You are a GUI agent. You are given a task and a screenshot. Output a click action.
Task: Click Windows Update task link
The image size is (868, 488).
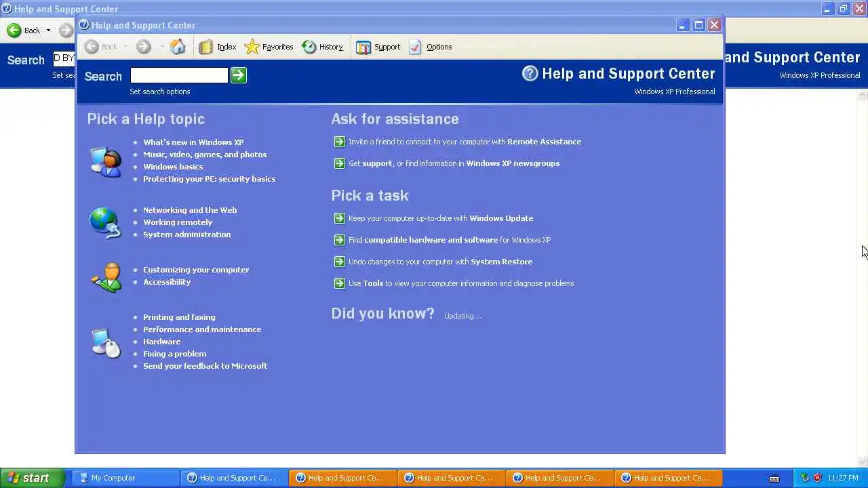[441, 218]
